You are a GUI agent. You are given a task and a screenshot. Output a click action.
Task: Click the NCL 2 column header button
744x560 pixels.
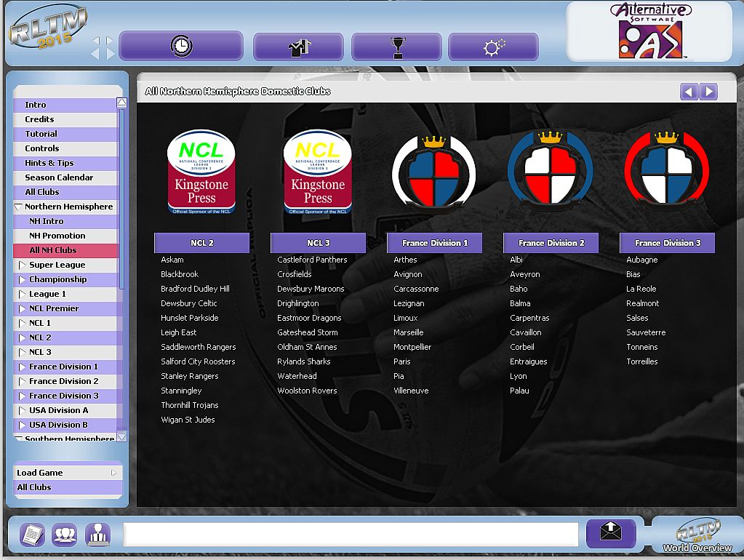click(x=201, y=243)
